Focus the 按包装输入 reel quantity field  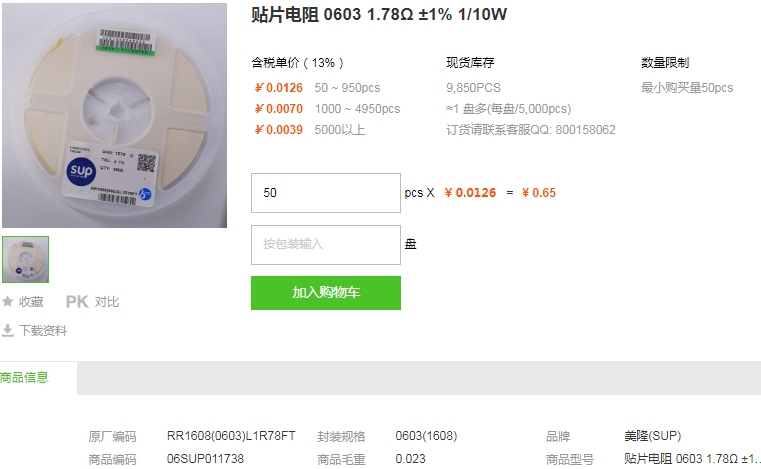(326, 245)
